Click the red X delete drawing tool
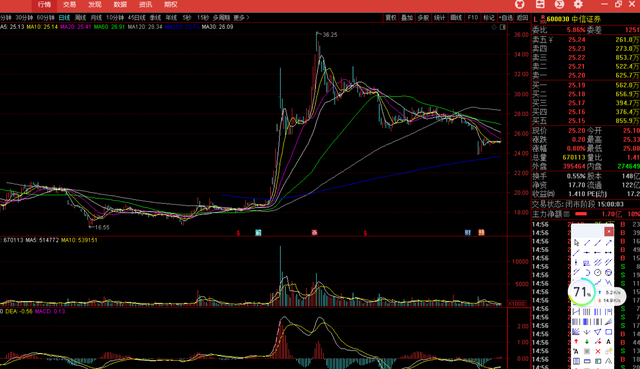This screenshot has width=640, height=369. pyautogui.click(x=598, y=351)
